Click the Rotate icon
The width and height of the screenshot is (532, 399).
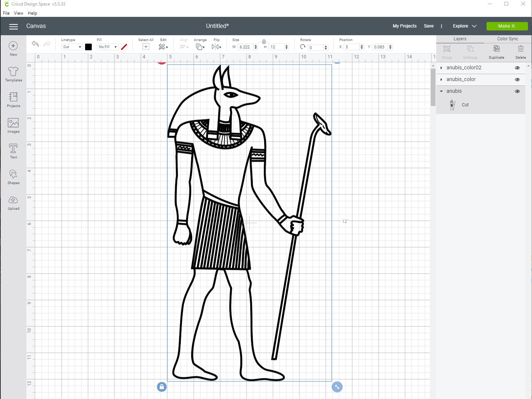pyautogui.click(x=303, y=47)
